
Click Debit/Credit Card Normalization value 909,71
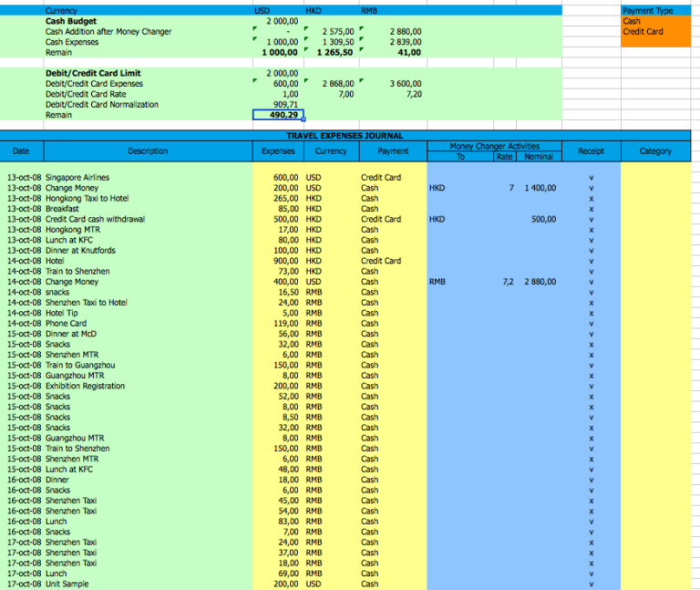pyautogui.click(x=285, y=105)
